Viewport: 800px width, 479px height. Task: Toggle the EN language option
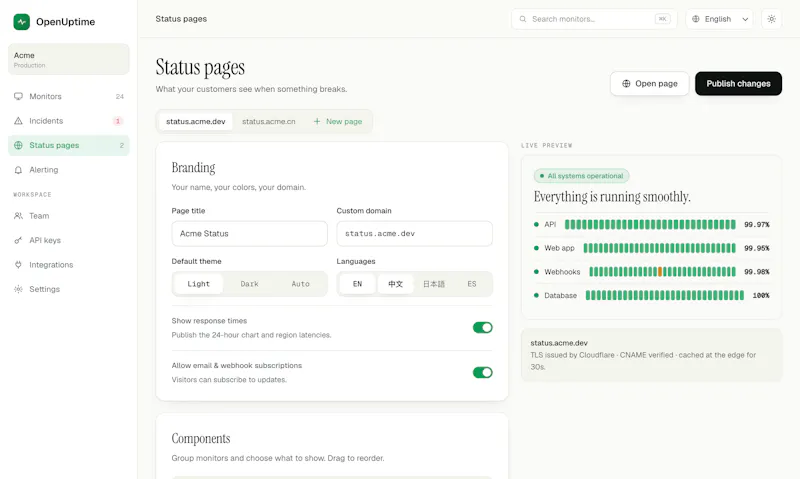point(357,284)
